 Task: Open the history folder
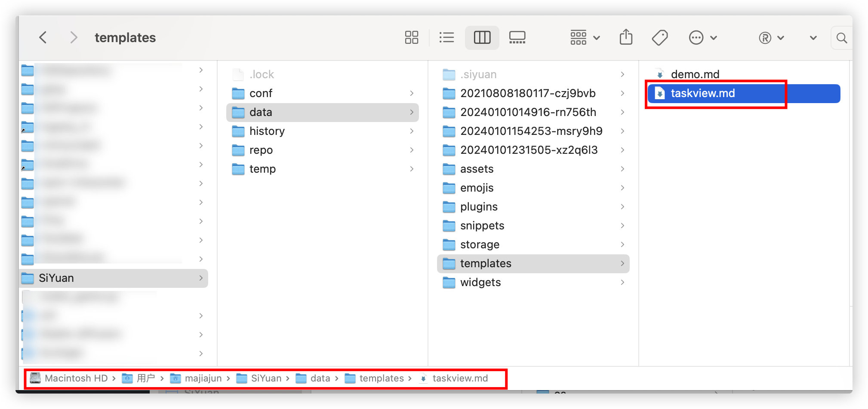[x=323, y=131]
